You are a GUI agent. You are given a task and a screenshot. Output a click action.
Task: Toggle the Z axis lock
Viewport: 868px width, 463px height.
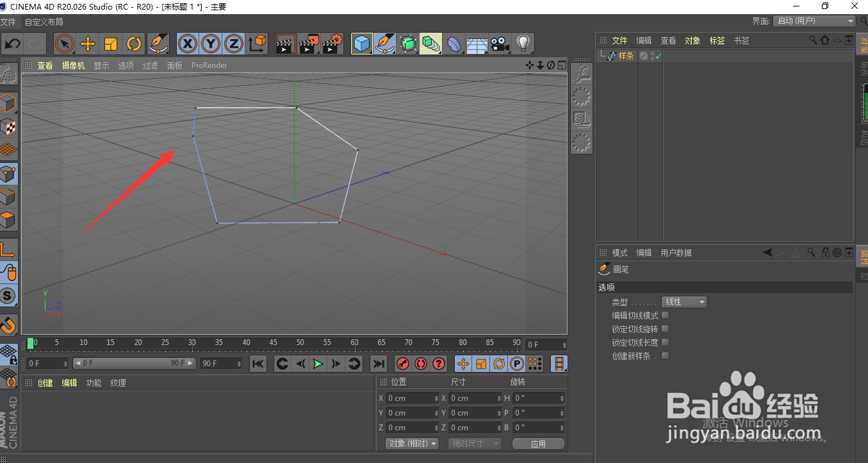click(x=234, y=44)
